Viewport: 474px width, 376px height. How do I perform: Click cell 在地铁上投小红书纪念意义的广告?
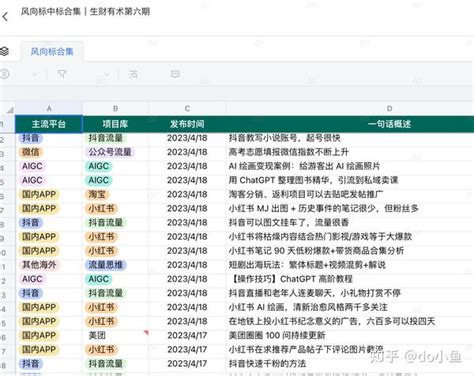pyautogui.click(x=332, y=321)
